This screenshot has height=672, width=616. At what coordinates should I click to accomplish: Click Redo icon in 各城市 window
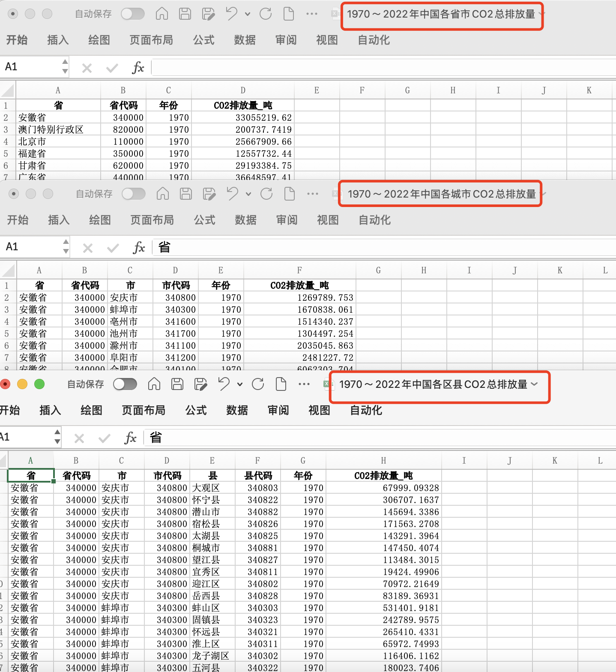(x=266, y=194)
